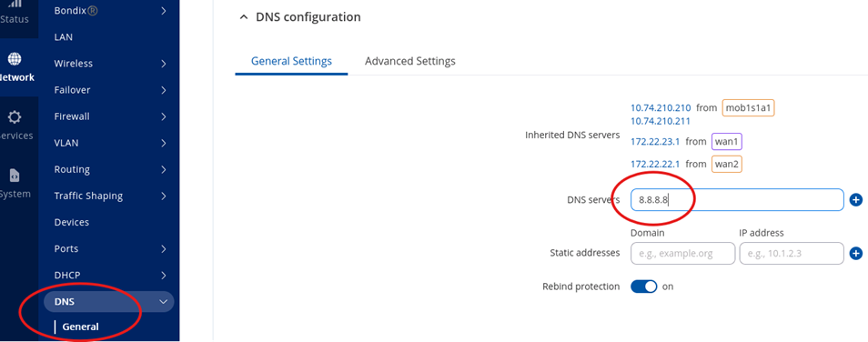Open the Devices menu item
The height and width of the screenshot is (342, 868).
pos(71,223)
